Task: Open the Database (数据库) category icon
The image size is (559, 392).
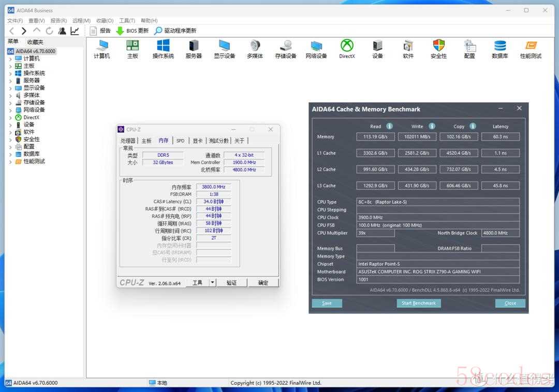Action: (500, 49)
